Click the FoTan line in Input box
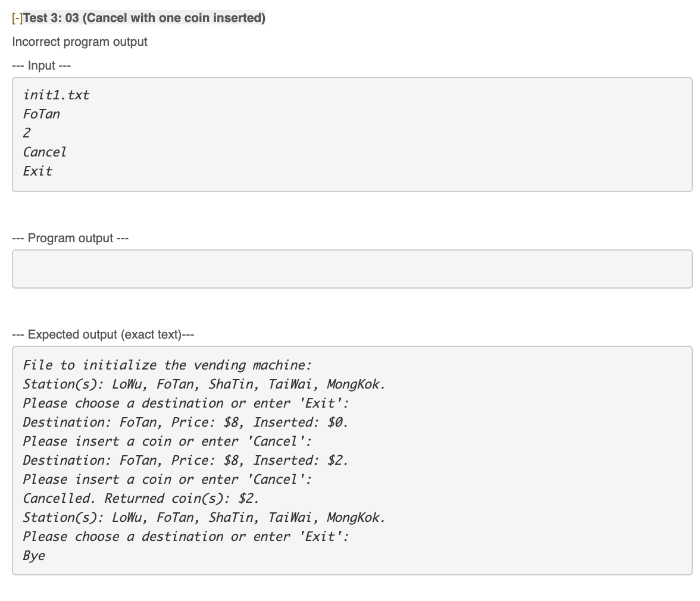700x601 pixels. click(42, 114)
